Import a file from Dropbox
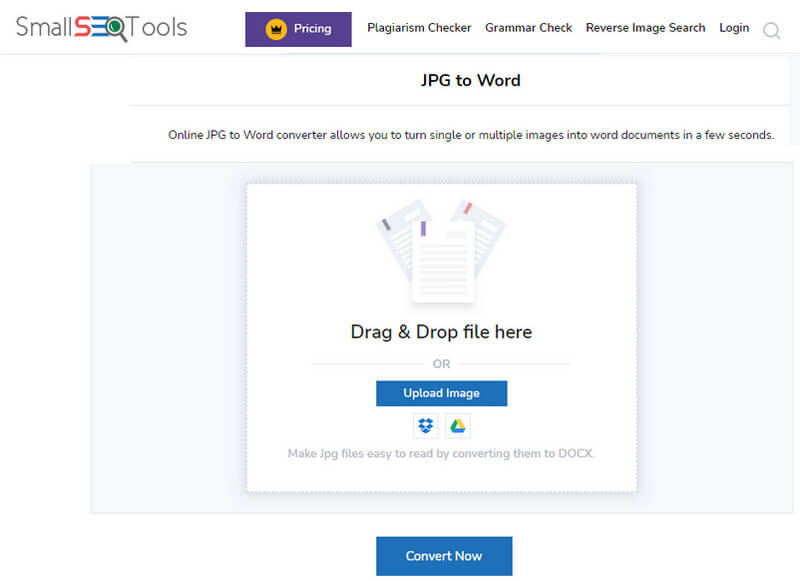800x581 pixels. point(426,426)
